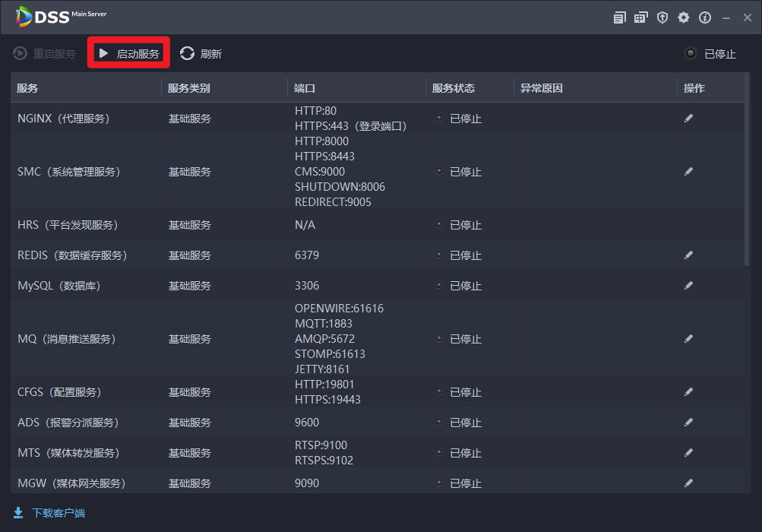Open the settings gear in title bar
The width and height of the screenshot is (762, 532).
(x=684, y=17)
